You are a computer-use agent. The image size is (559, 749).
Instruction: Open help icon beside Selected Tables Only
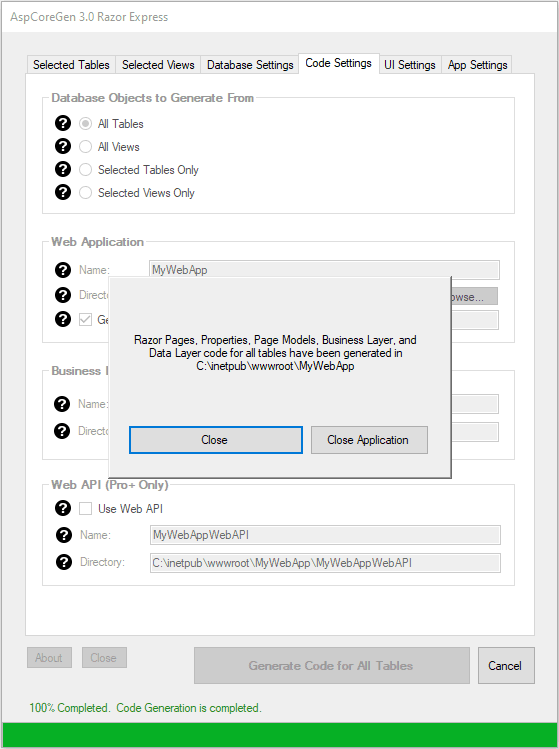click(63, 169)
